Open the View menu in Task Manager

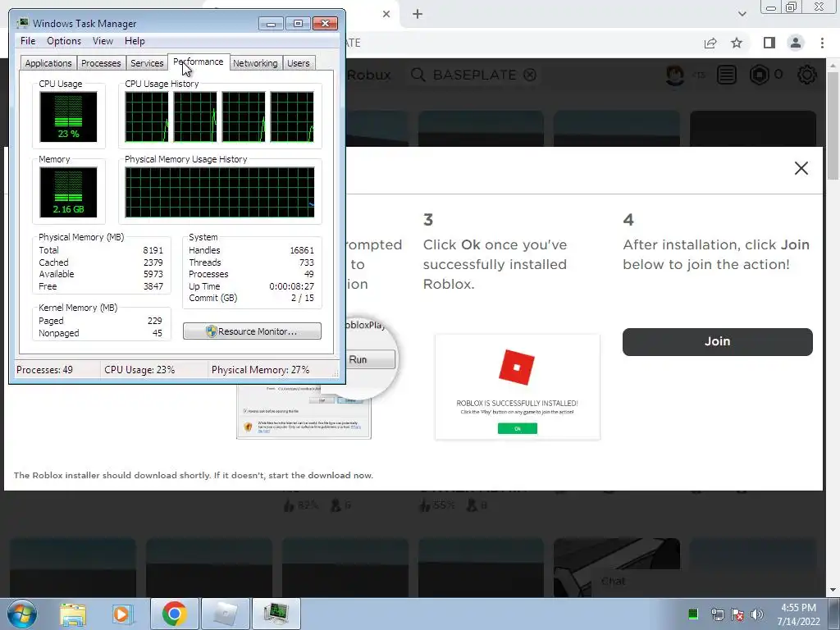[x=103, y=41]
